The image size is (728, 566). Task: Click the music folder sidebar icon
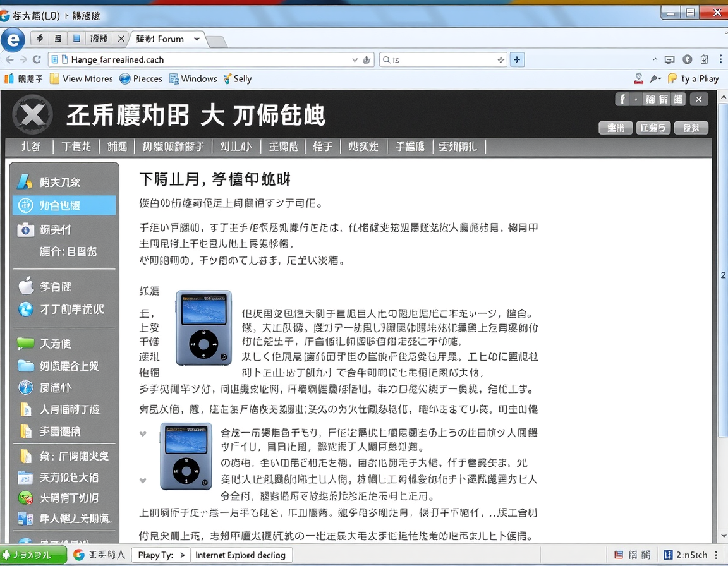(24, 477)
